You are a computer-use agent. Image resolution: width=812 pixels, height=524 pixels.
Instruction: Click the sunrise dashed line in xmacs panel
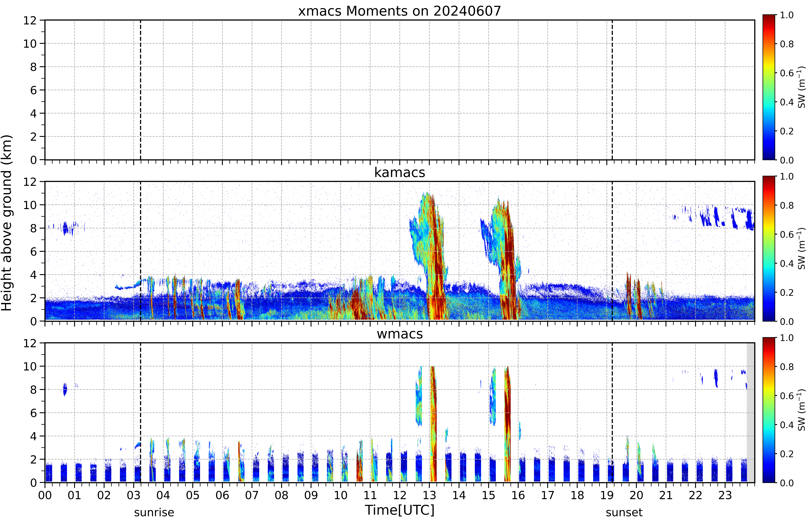click(140, 90)
